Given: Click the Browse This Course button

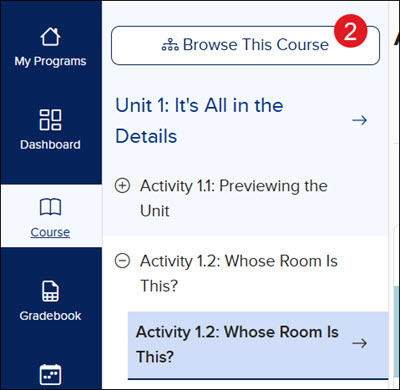Looking at the screenshot, I should click(x=245, y=45).
